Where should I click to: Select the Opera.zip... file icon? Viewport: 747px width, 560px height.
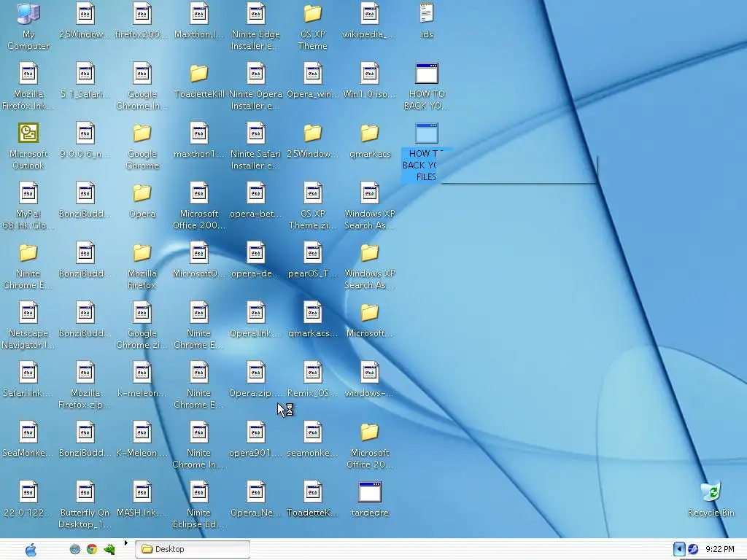click(256, 373)
